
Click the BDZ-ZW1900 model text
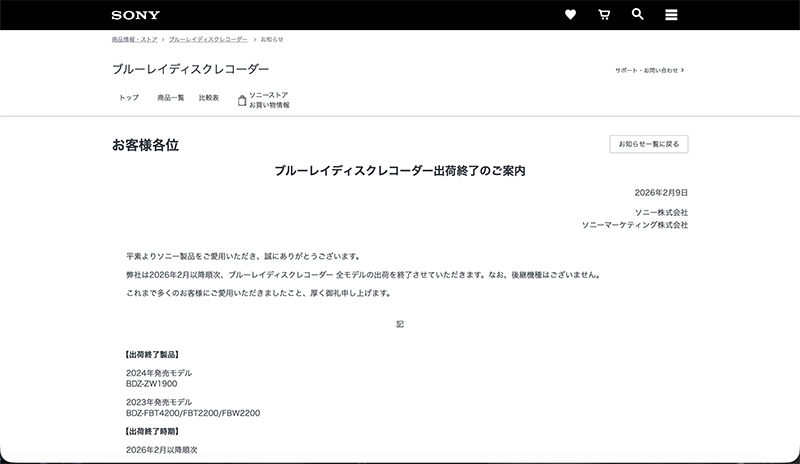coord(152,383)
